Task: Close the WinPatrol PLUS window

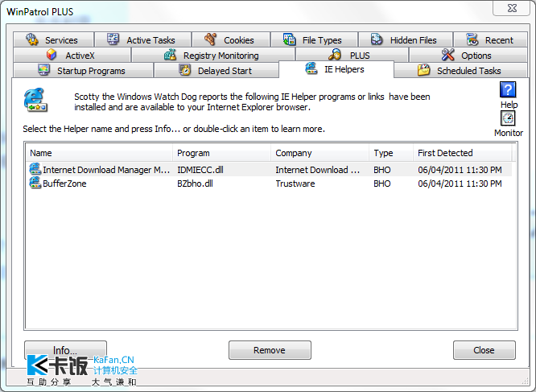Action: coord(512,8)
